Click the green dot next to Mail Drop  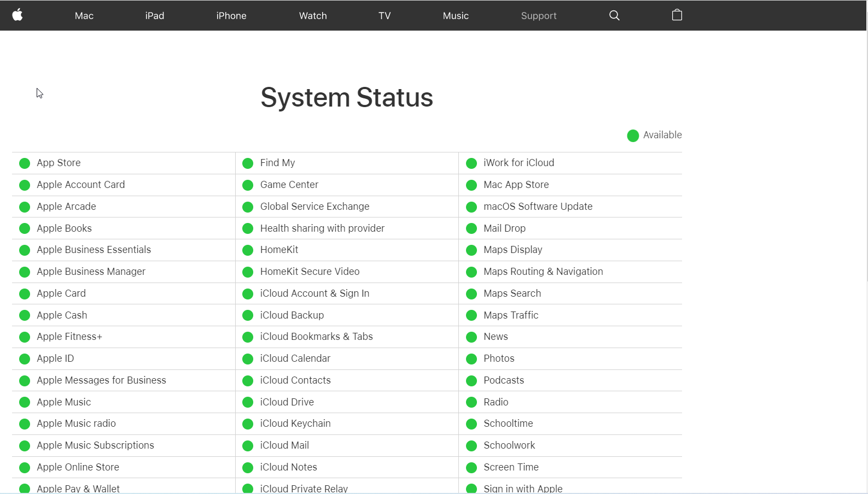pyautogui.click(x=471, y=229)
